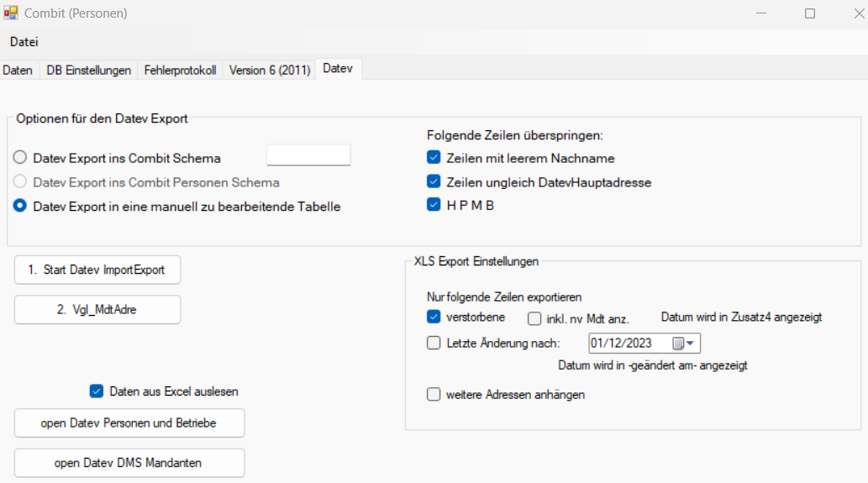The width and height of the screenshot is (868, 483).
Task: Toggle Zeilen ungleich DatevHauptadresse checkbox
Action: 434,181
